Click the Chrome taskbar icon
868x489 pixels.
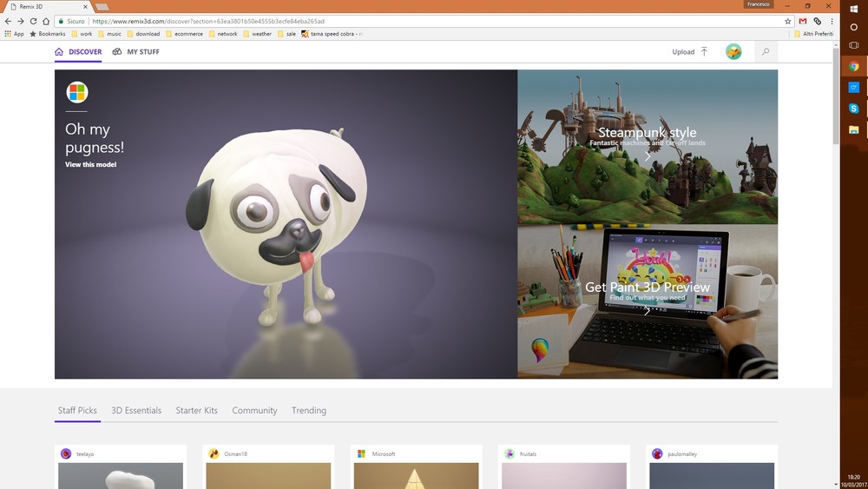coord(853,67)
